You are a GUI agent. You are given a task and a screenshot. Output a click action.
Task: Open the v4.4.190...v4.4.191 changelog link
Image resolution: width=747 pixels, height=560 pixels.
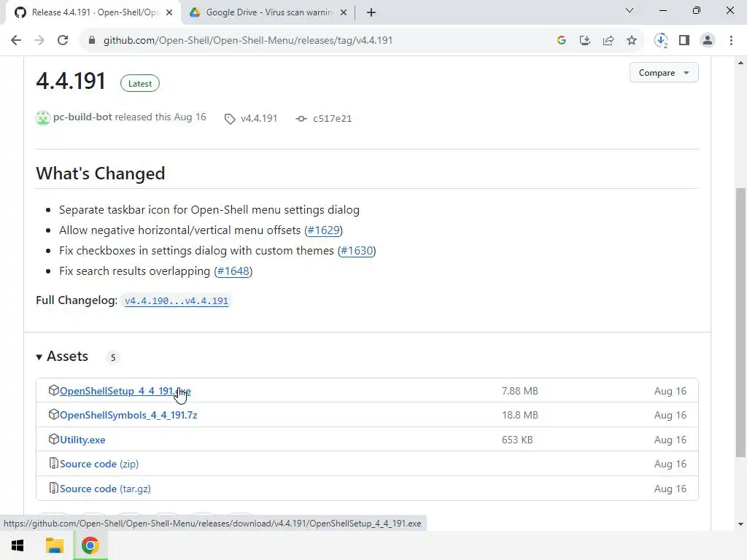click(177, 301)
